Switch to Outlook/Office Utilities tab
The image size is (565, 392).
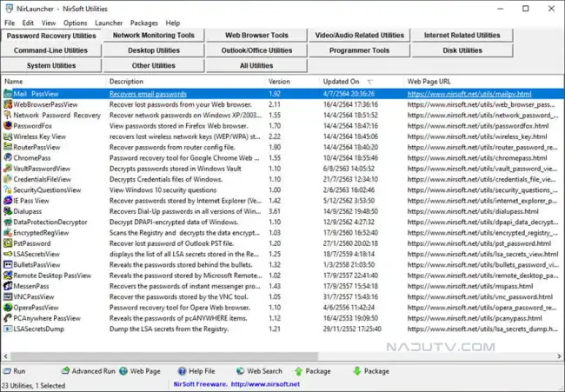pos(256,50)
